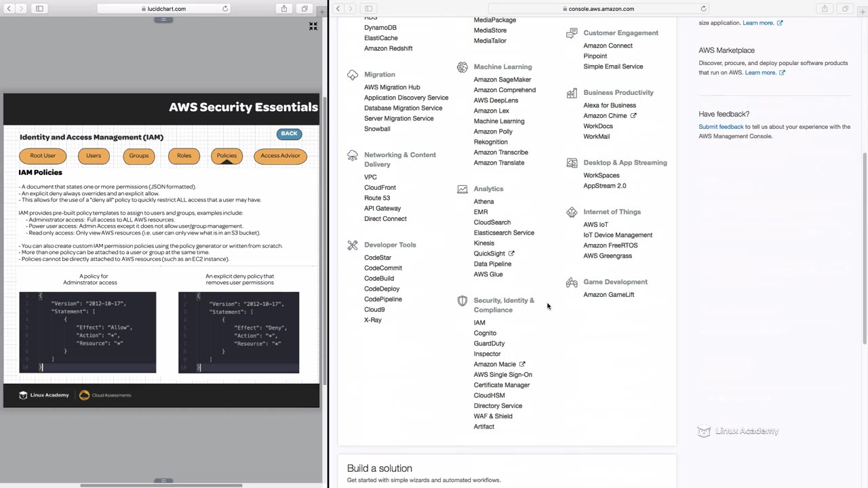The width and height of the screenshot is (868, 488).
Task: Open Certificate Manager service
Action: (502, 385)
